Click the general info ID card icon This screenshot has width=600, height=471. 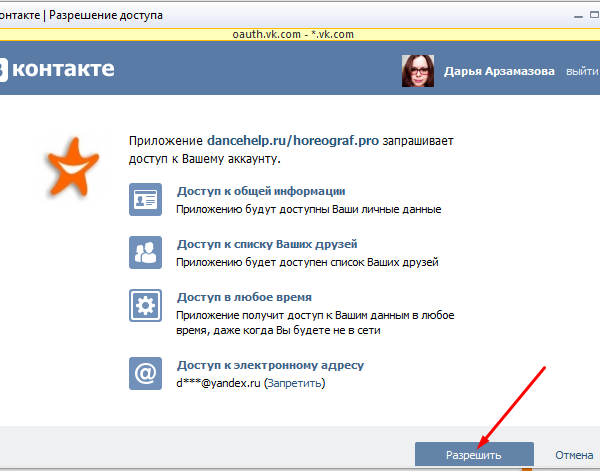(x=145, y=199)
